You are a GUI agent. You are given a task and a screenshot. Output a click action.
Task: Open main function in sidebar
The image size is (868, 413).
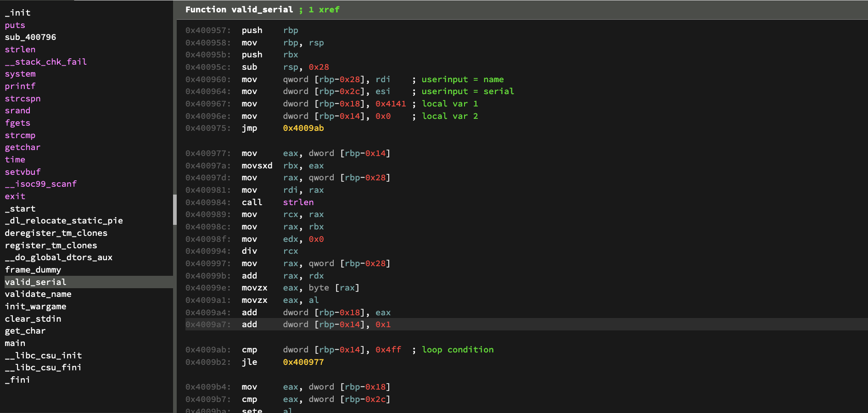point(15,343)
